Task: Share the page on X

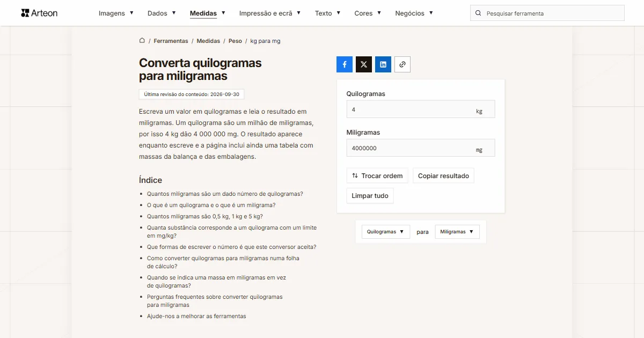Action: [x=364, y=64]
